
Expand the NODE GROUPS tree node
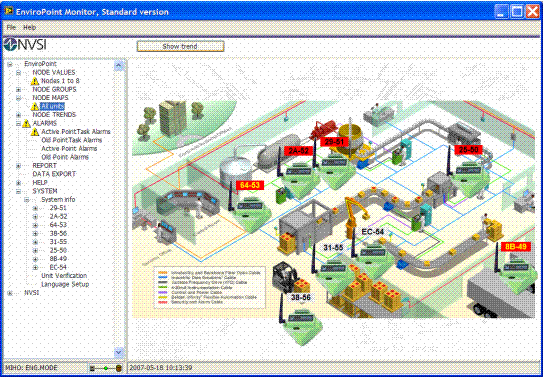[18, 89]
